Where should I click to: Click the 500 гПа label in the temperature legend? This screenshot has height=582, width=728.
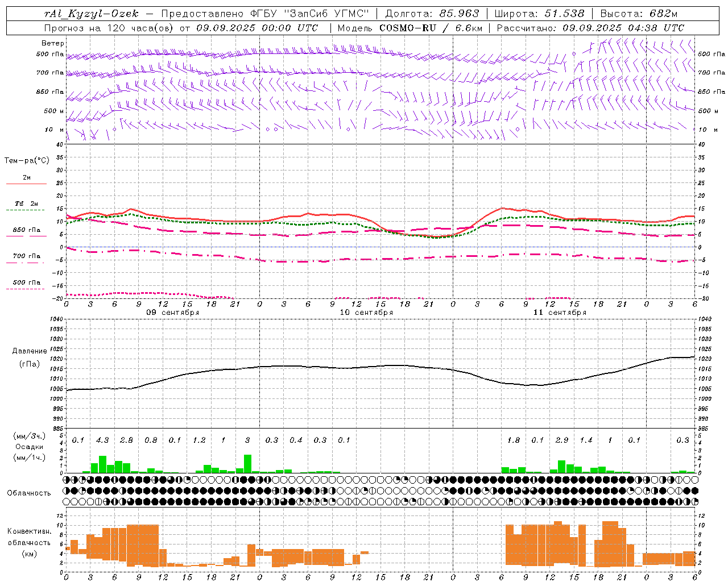click(x=27, y=282)
